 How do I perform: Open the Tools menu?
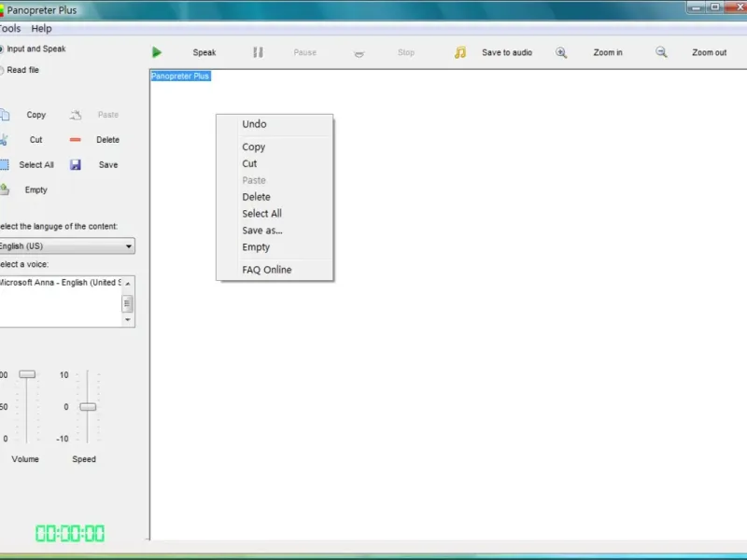coord(9,29)
